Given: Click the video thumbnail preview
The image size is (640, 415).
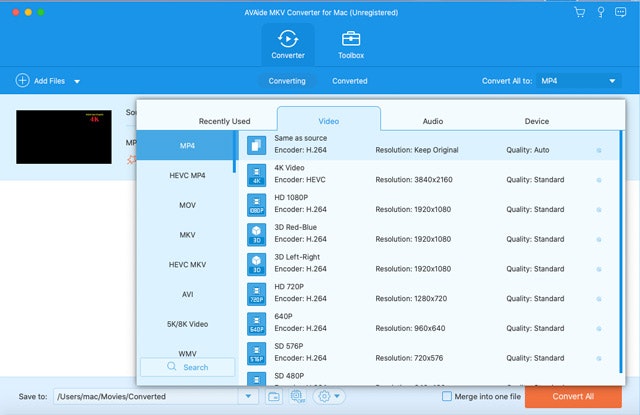Looking at the screenshot, I should click(x=64, y=137).
